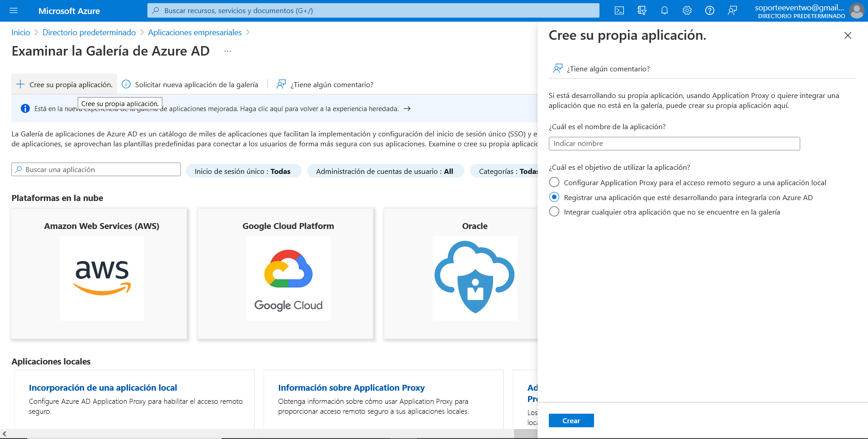The height and width of the screenshot is (439, 868).
Task: Close the Cree su propia aplicación panel
Action: [848, 36]
